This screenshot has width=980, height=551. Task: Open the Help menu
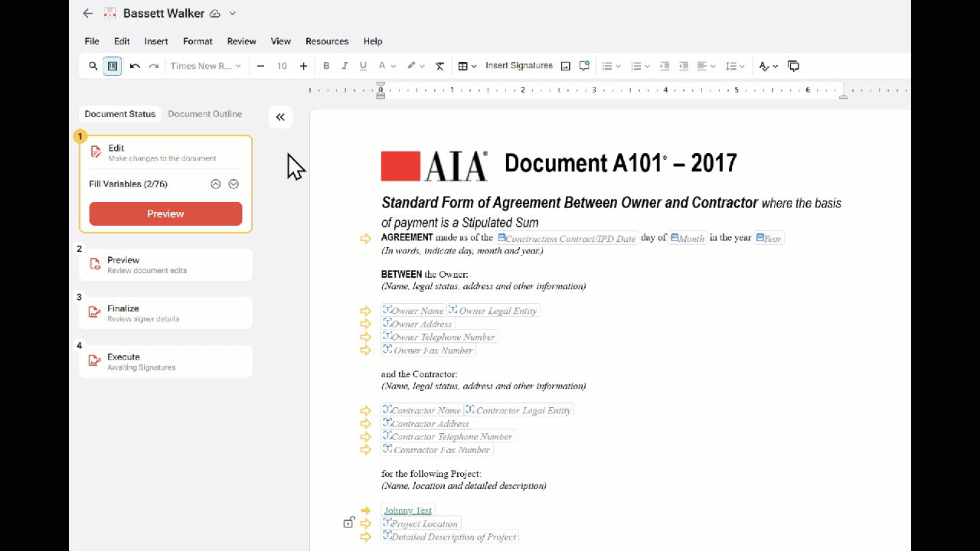point(373,41)
